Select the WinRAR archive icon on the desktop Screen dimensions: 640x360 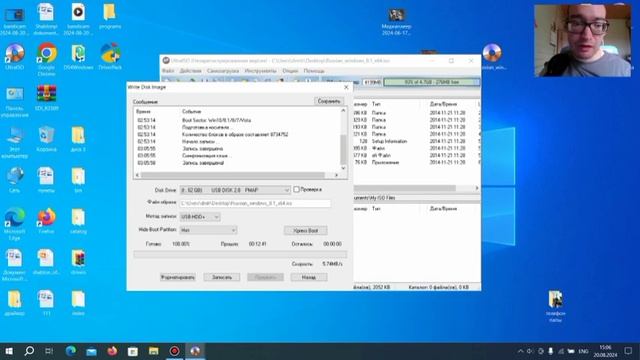coord(47,98)
